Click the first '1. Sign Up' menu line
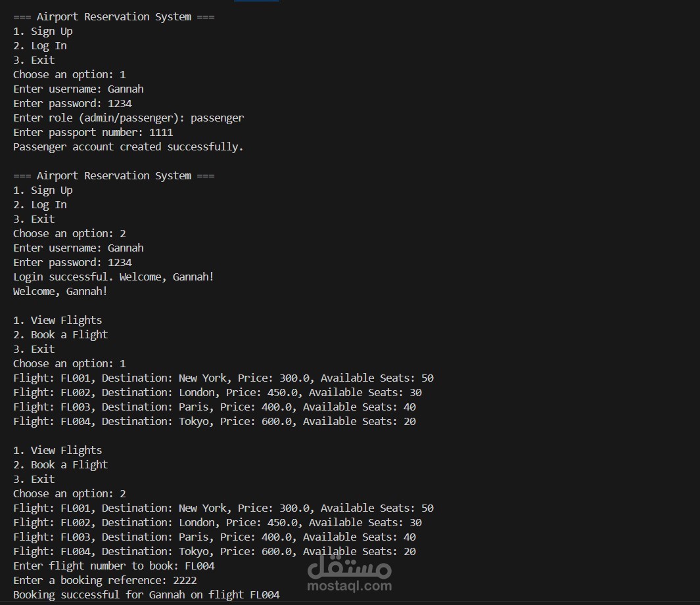This screenshot has width=700, height=605. 43,31
